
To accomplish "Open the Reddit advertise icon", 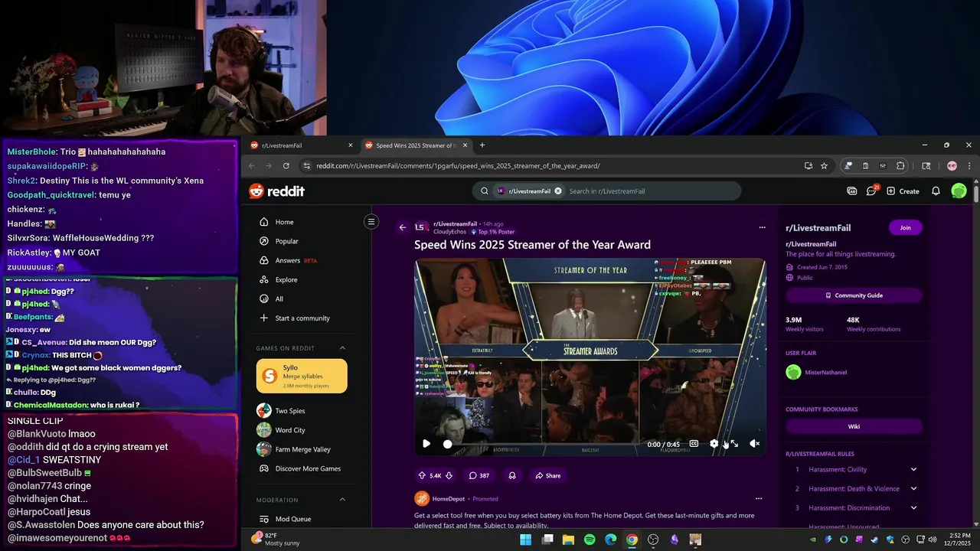I will coord(852,191).
